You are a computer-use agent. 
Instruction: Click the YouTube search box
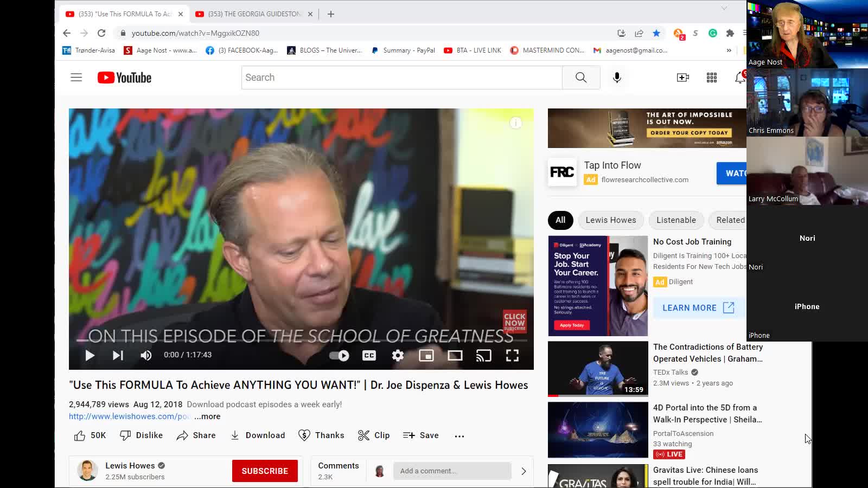pyautogui.click(x=401, y=78)
